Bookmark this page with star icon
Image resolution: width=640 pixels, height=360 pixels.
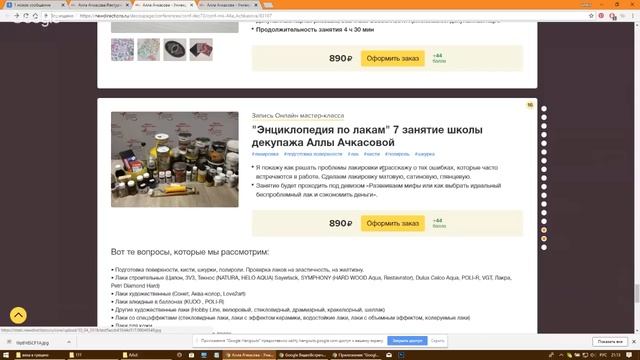coord(591,16)
